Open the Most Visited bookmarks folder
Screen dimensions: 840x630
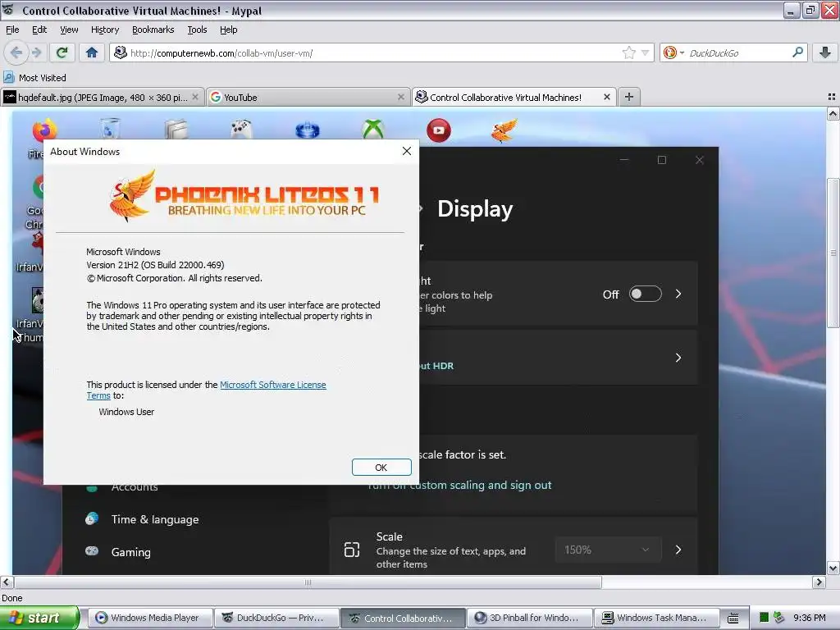(34, 78)
